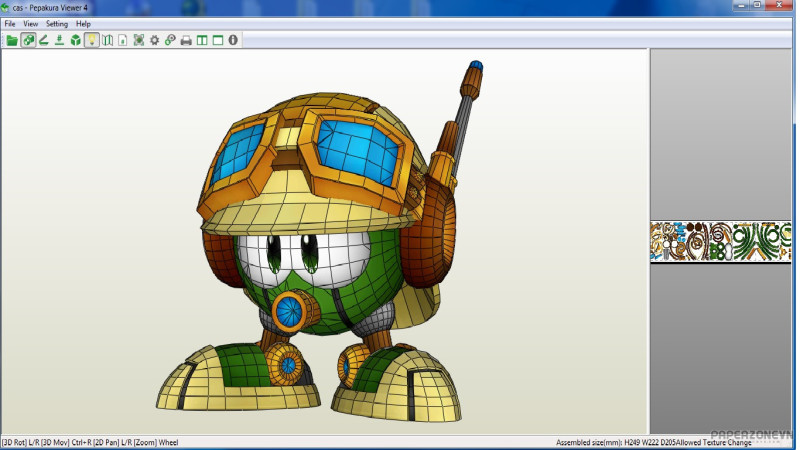
Task: Click the fold angle animation icon
Action: point(44,40)
